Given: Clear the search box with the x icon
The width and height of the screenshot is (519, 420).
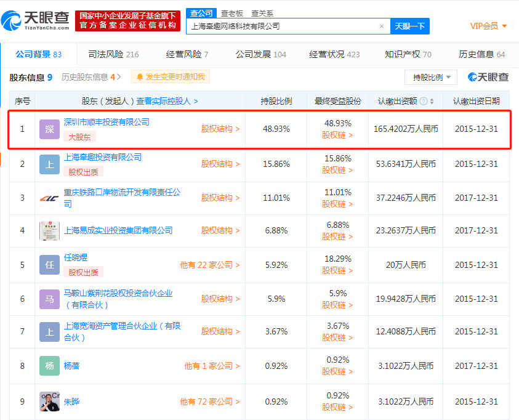Looking at the screenshot, I should [382, 26].
